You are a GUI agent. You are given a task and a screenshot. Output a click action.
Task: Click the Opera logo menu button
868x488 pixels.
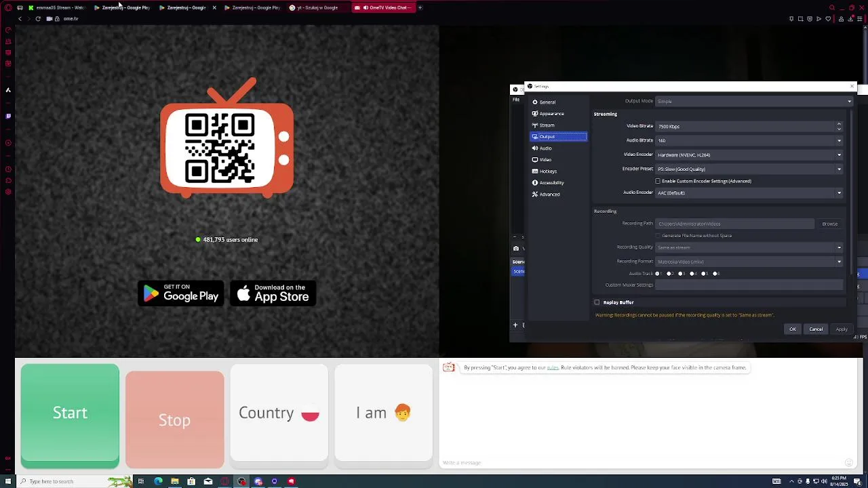point(8,7)
